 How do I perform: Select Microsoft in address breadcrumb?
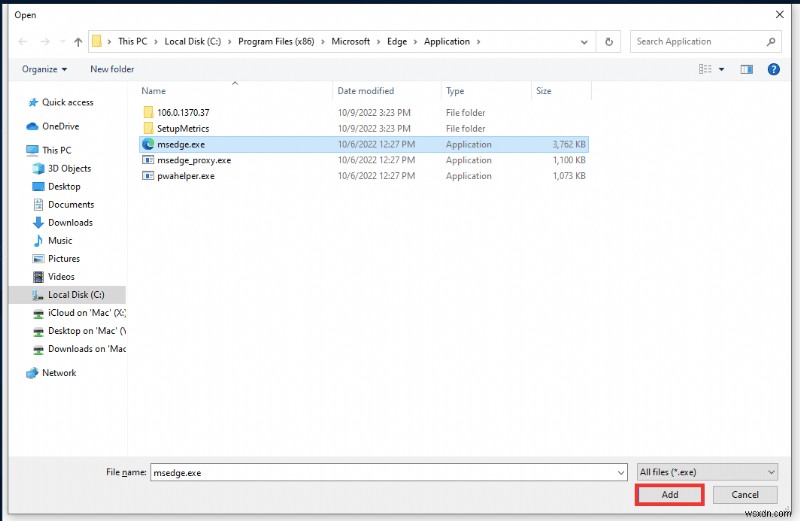(351, 41)
